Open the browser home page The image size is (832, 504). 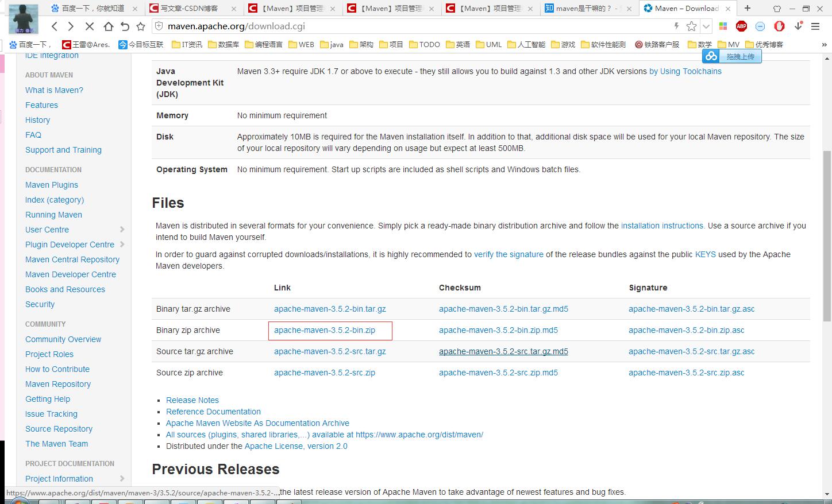pyautogui.click(x=108, y=26)
